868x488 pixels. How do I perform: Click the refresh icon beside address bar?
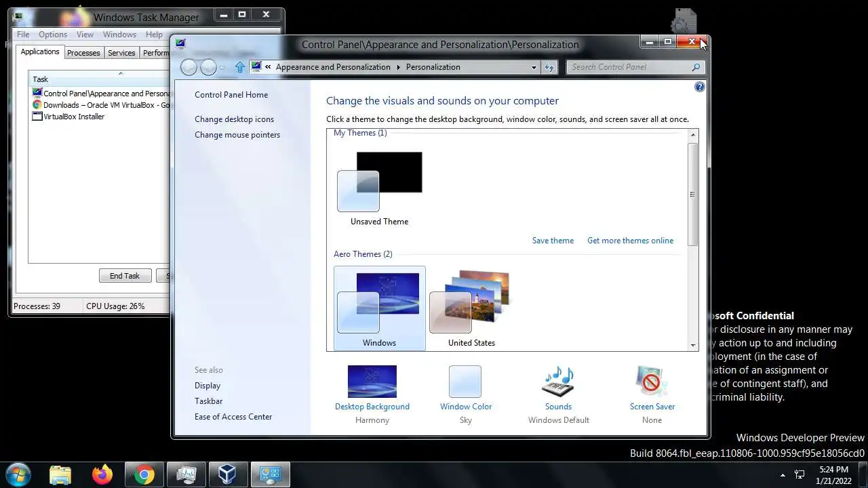549,67
